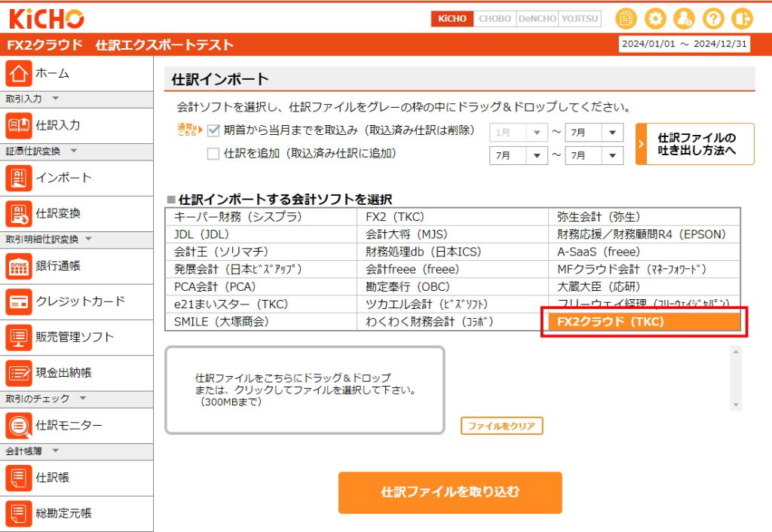Switch to the YOJiTSU product tab
The height and width of the screenshot is (532, 772).
pos(580,19)
